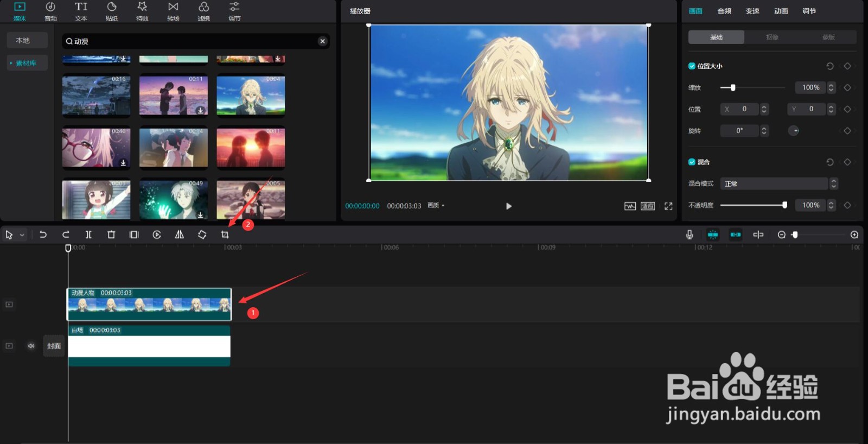The width and height of the screenshot is (868, 444).
Task: Click the 缩放 percentage stepper arrows
Action: tap(831, 87)
